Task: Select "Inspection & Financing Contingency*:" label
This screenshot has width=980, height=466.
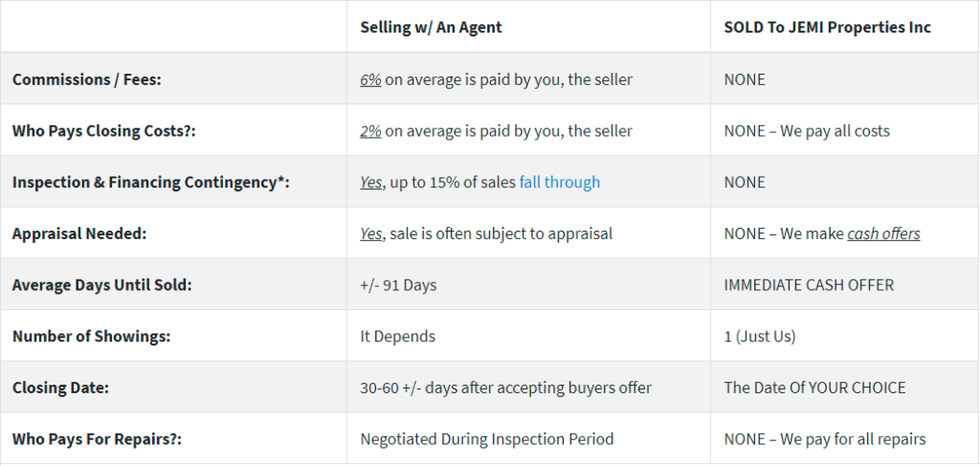Action: coord(151,183)
